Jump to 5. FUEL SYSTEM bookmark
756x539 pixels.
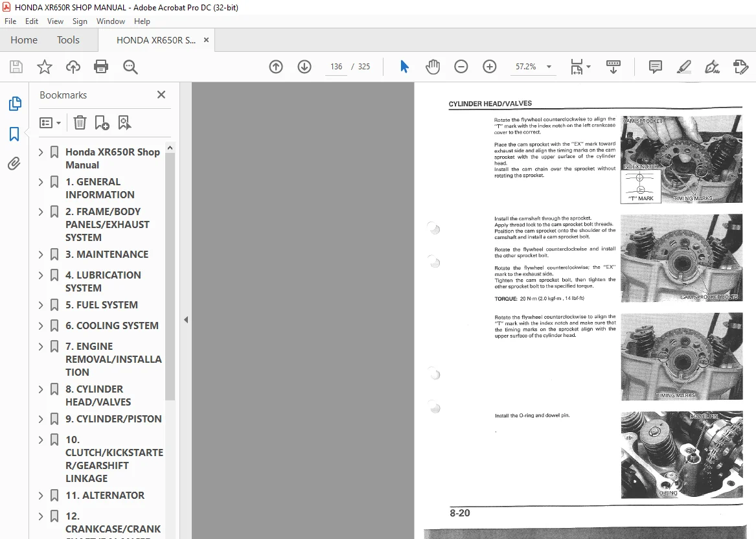point(102,304)
